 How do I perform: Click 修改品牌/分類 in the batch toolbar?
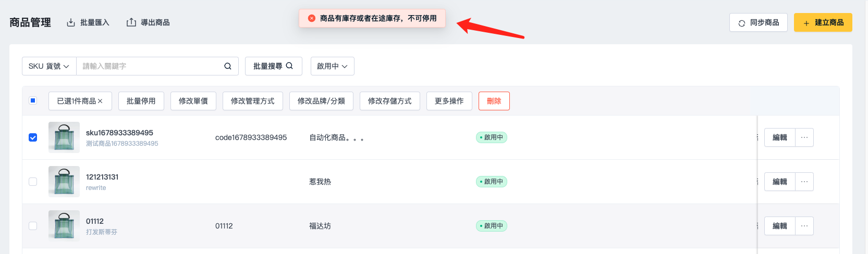click(321, 101)
